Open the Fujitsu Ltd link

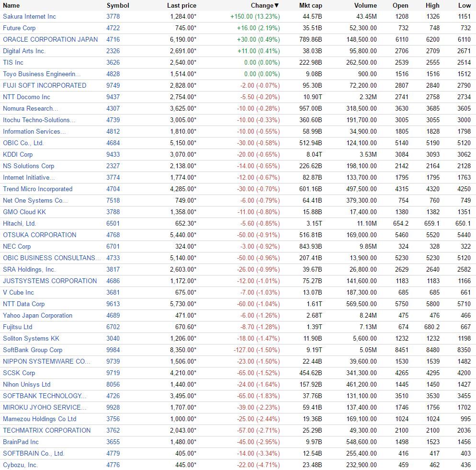pos(17,327)
